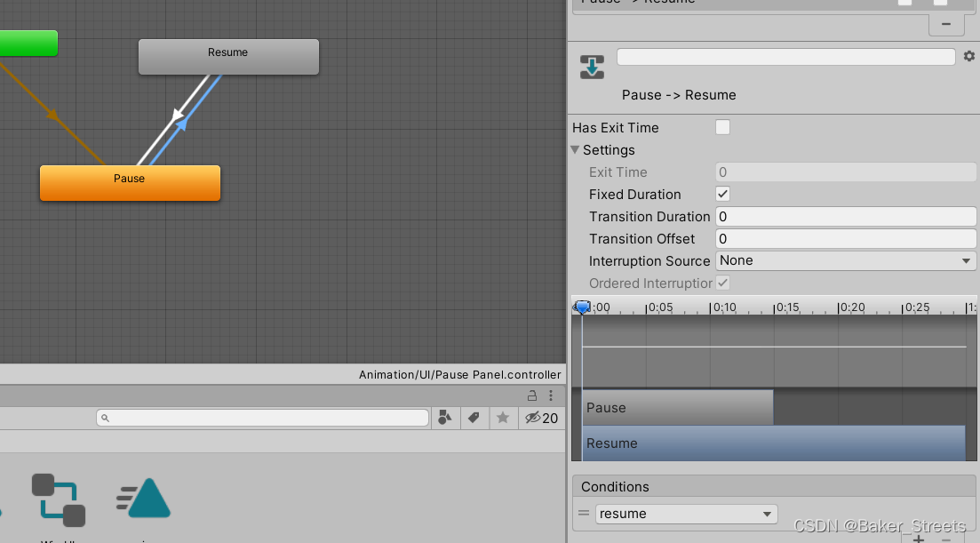Click the transition name input field
The height and width of the screenshot is (543, 980).
coord(785,57)
